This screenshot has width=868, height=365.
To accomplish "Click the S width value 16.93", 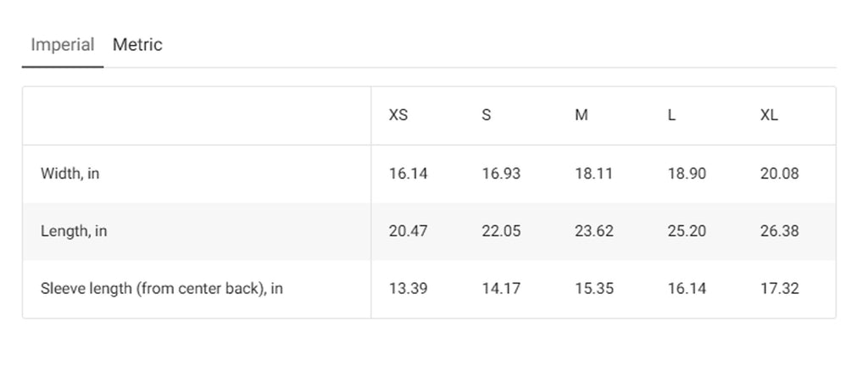I will pos(501,174).
